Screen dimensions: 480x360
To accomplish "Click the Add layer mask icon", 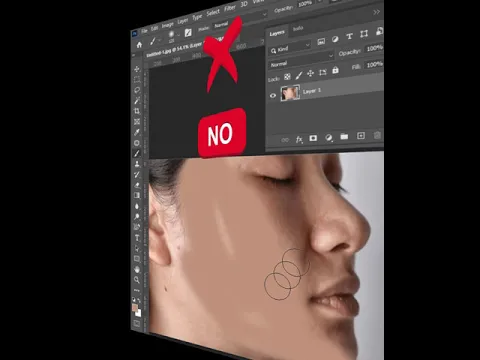I will [313, 138].
